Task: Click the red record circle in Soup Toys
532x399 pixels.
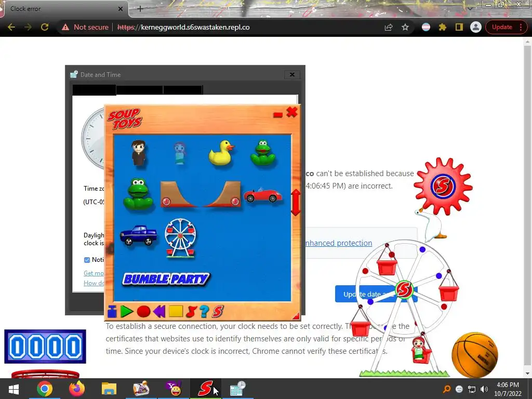Action: [x=143, y=311]
